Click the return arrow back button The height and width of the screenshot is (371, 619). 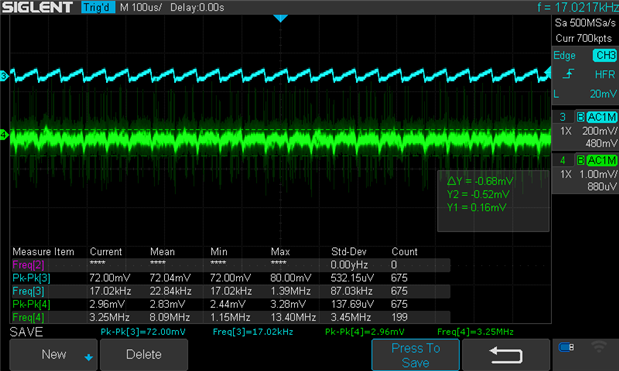[506, 355]
